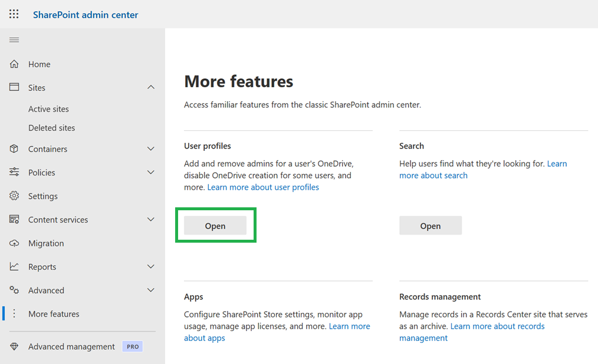
Task: Click the Apps section heading
Action: 193,297
